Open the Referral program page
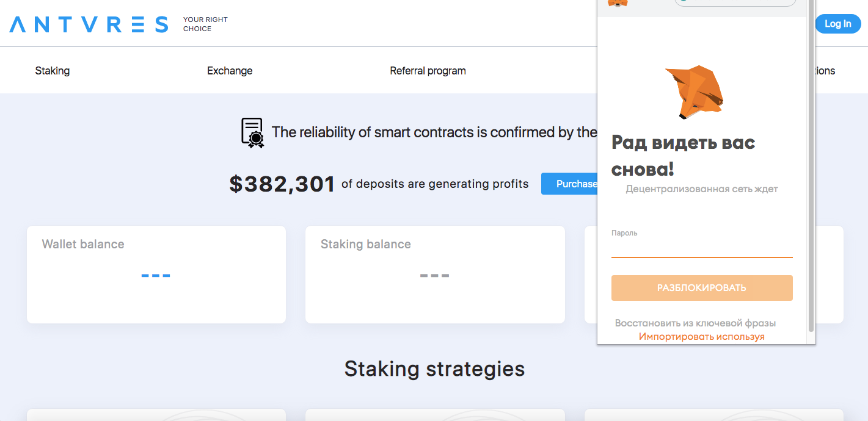The image size is (868, 421). click(x=428, y=71)
